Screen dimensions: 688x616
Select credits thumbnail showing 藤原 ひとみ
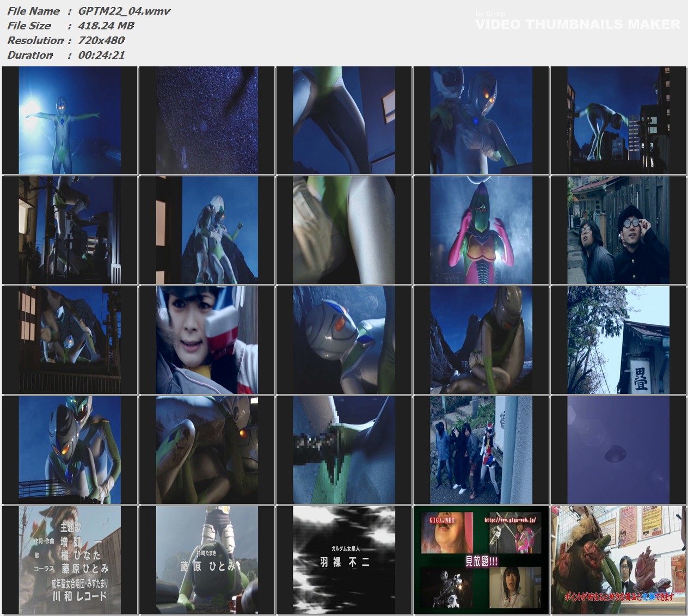click(207, 560)
